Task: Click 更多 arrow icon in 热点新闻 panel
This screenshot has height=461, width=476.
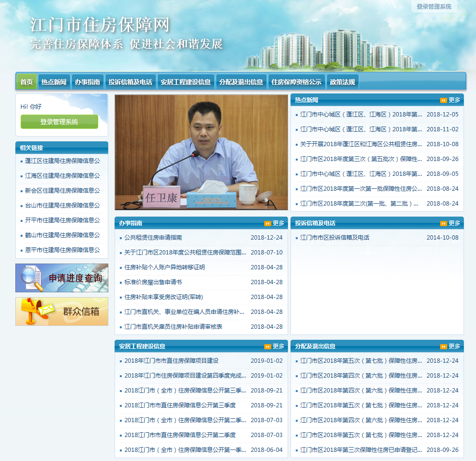Action: 443,100
